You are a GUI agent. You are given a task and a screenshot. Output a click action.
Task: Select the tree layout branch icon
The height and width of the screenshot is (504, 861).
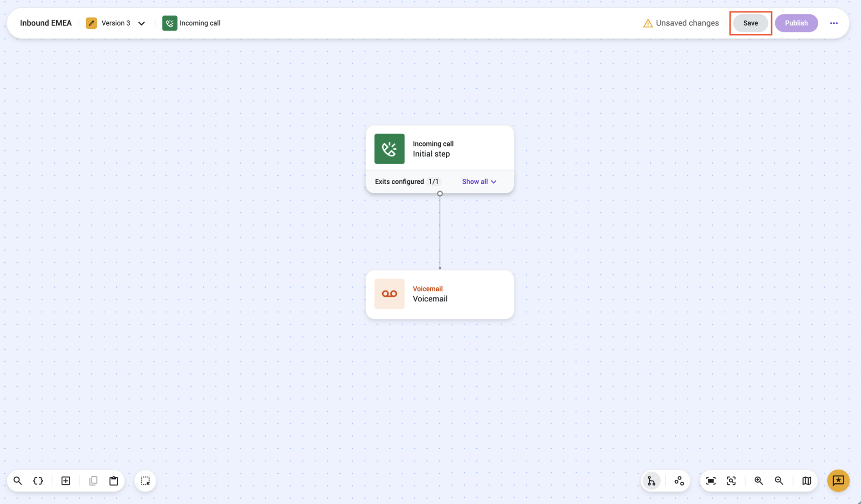(652, 481)
